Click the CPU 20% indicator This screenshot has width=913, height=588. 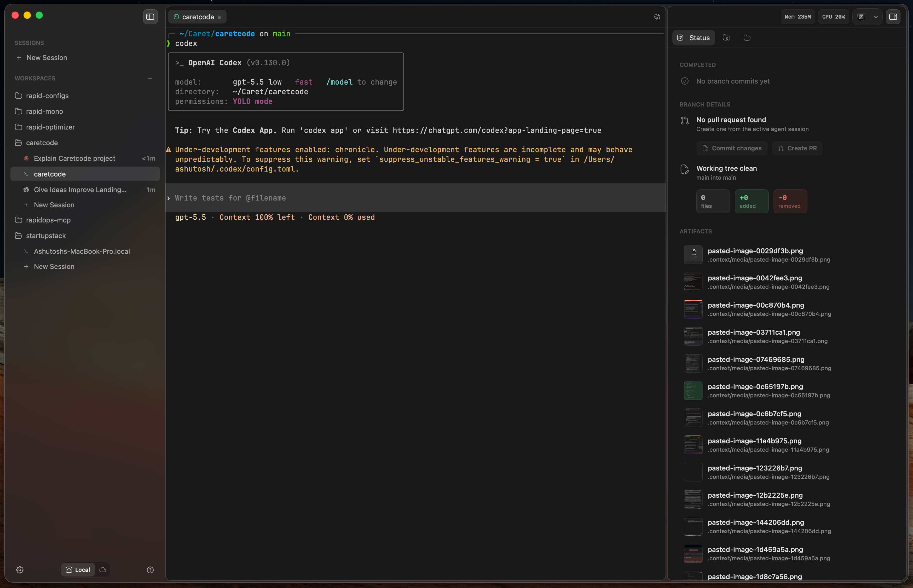click(834, 17)
